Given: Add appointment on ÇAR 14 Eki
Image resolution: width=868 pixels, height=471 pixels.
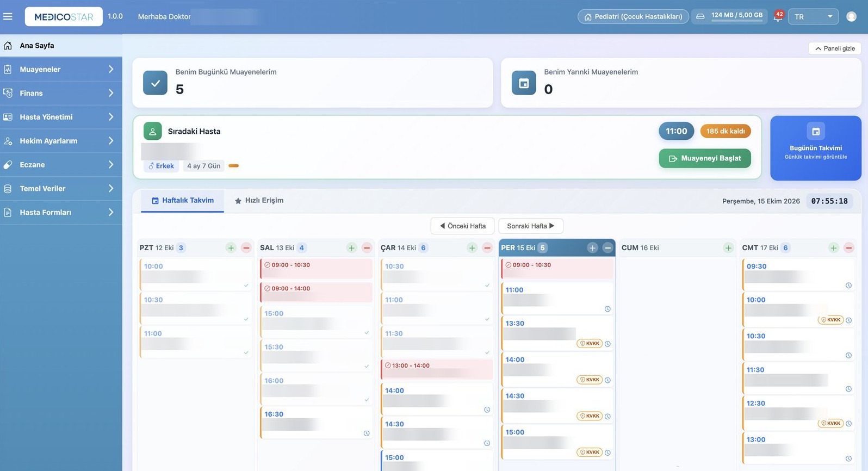Looking at the screenshot, I should coord(472,248).
